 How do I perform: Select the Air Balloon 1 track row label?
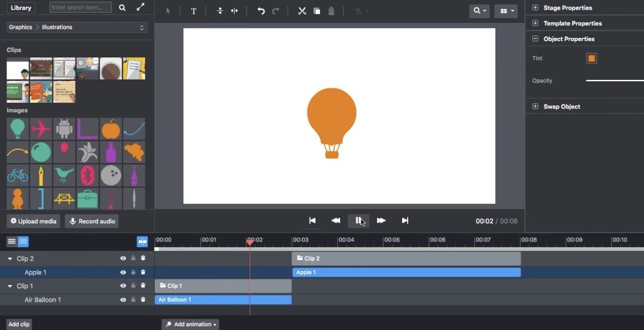[x=43, y=300]
